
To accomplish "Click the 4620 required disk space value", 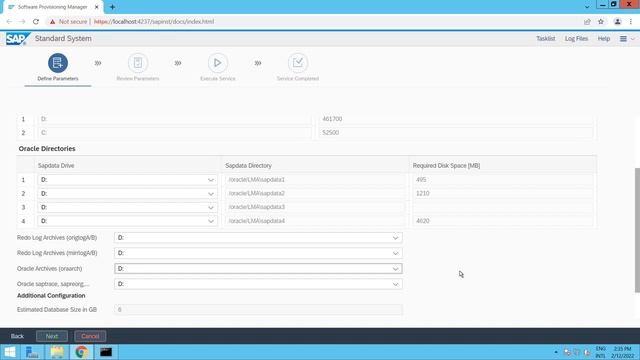I will [x=422, y=221].
